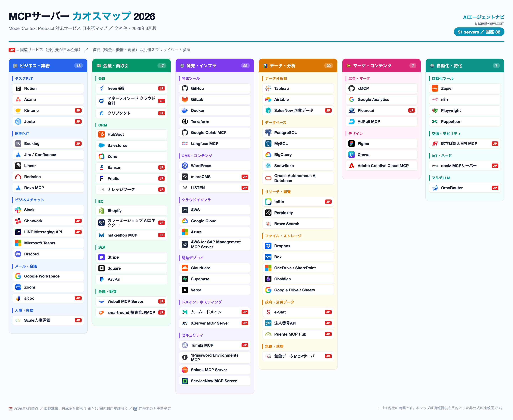Click the JP badge on Jooto row
Viewport: 513px width, 420px height.
click(x=78, y=122)
